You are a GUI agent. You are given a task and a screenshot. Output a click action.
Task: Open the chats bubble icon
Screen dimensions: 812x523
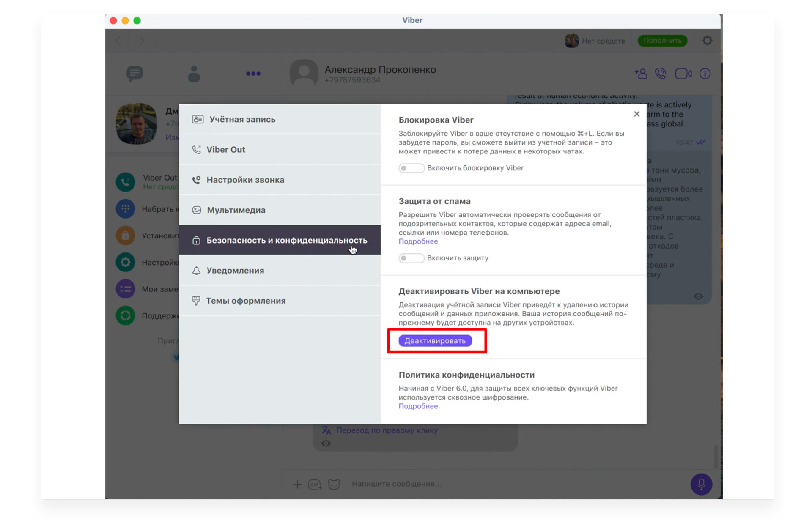coord(134,74)
